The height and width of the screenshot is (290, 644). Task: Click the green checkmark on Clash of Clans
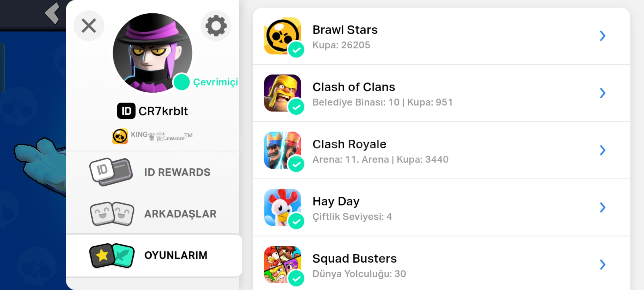click(x=296, y=107)
